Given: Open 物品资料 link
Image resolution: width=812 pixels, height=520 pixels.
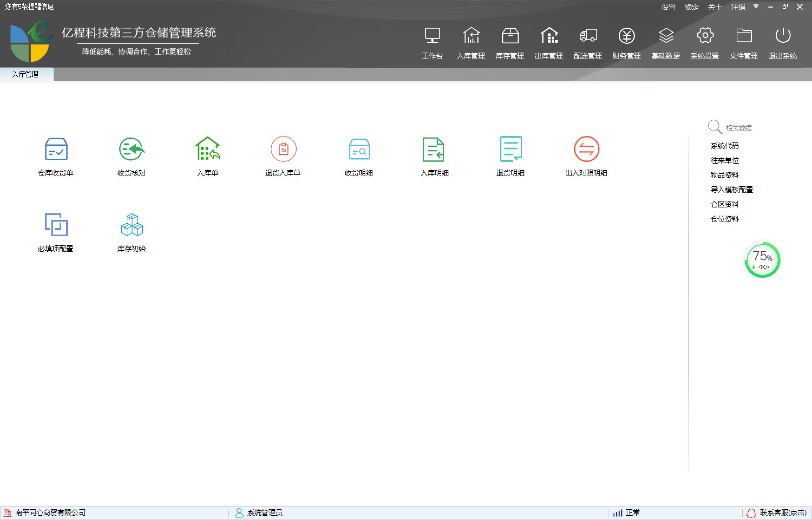Looking at the screenshot, I should click(724, 175).
